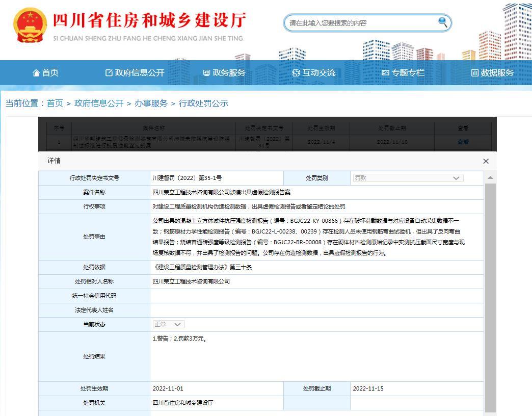This screenshot has width=532, height=416.
Task: Click the home icon beside 首页
Action: point(36,72)
